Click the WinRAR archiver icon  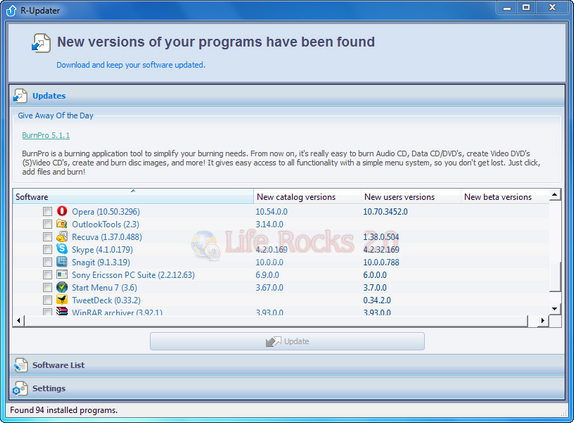62,311
